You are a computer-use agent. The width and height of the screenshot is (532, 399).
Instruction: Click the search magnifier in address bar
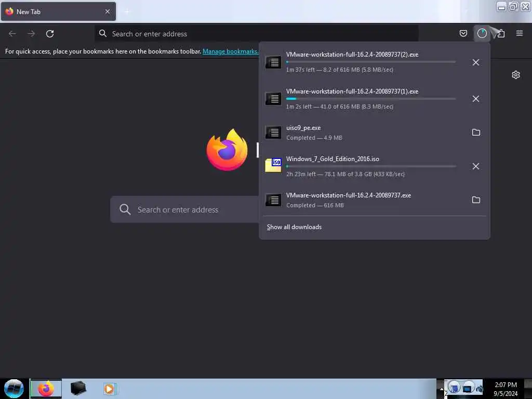pos(103,33)
